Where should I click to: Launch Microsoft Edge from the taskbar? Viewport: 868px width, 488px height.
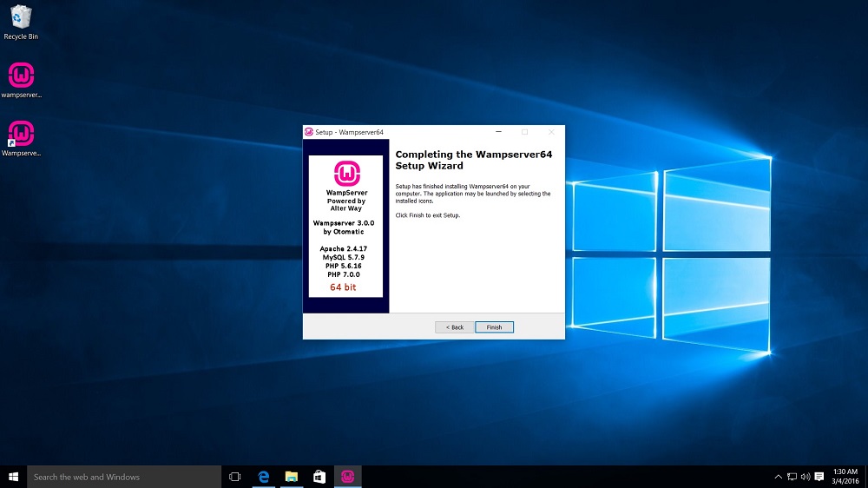point(264,477)
